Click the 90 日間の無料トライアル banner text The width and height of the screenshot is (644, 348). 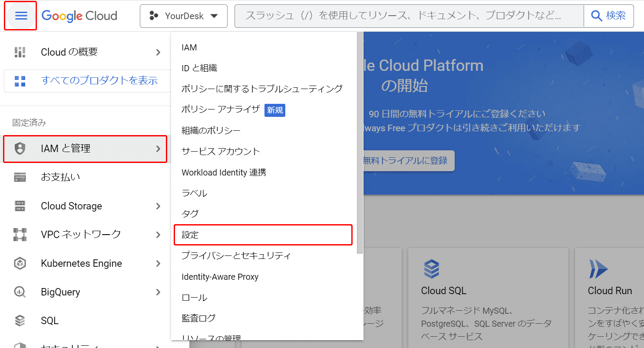point(457,114)
